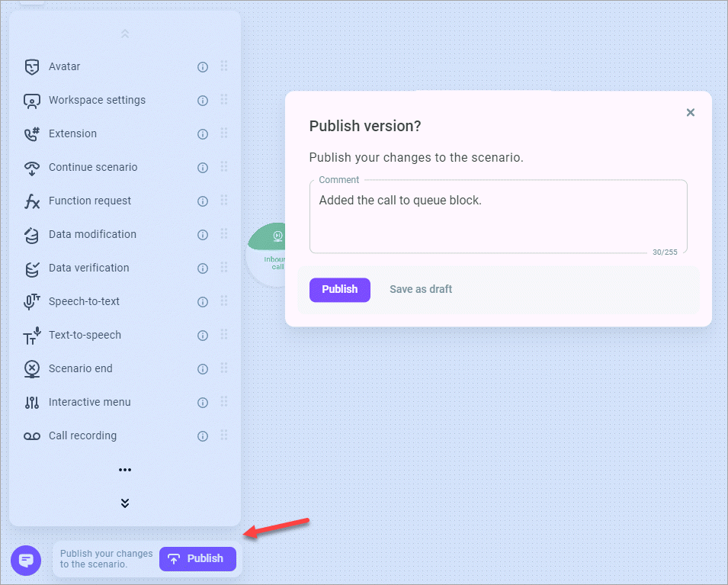Select the Scenario end icon
This screenshot has height=585, width=728.
tap(31, 369)
